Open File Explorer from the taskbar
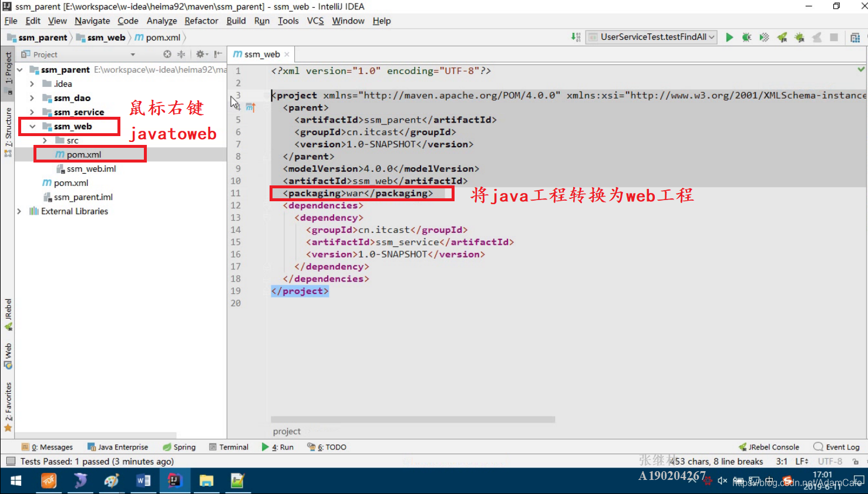Viewport: 868px width, 494px height. click(x=206, y=481)
